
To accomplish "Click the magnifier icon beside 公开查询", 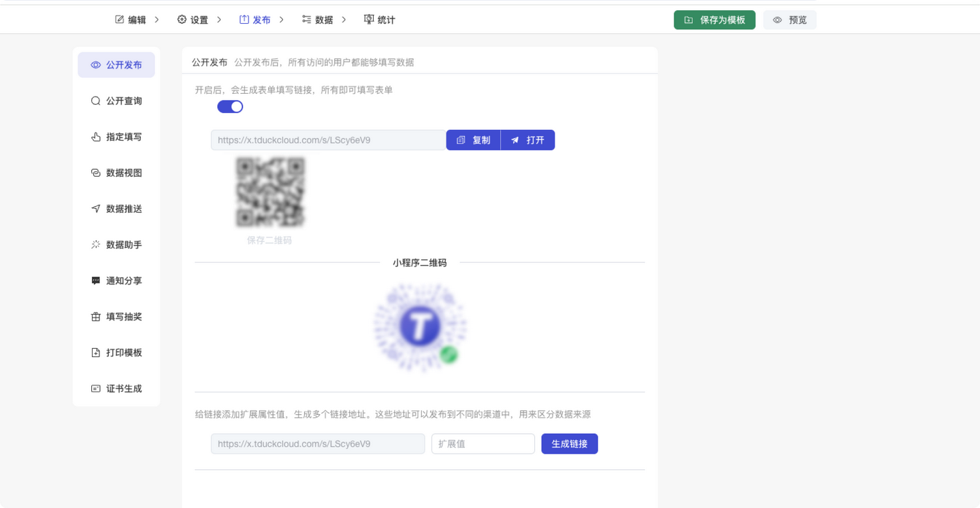I will click(96, 101).
